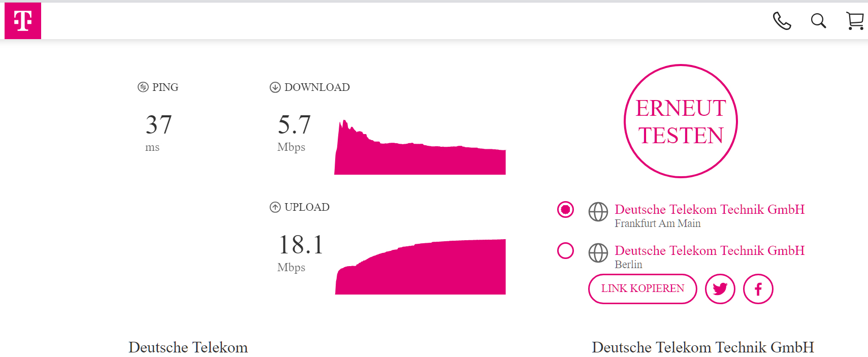
Task: Open search via magnifier icon
Action: 818,21
